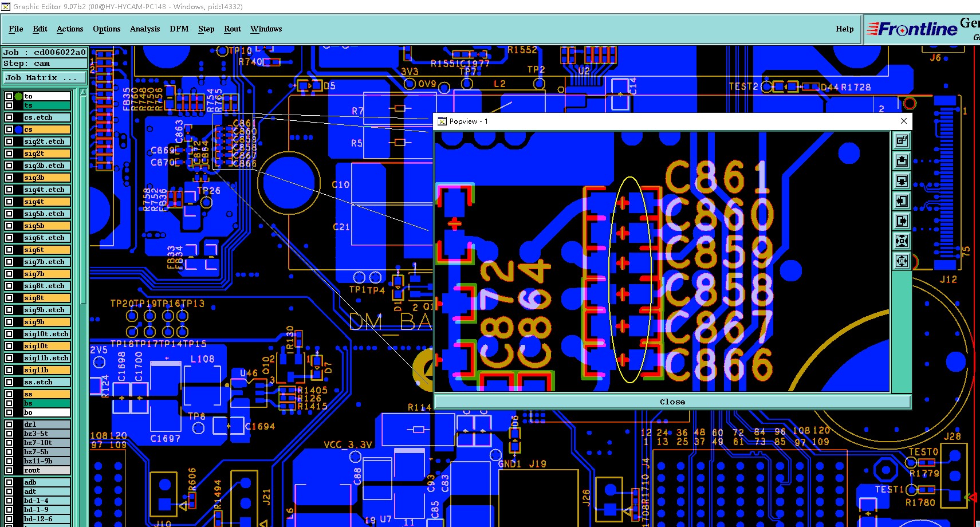Select layer name sig10t.etch
The width and height of the screenshot is (980, 527).
46,334
